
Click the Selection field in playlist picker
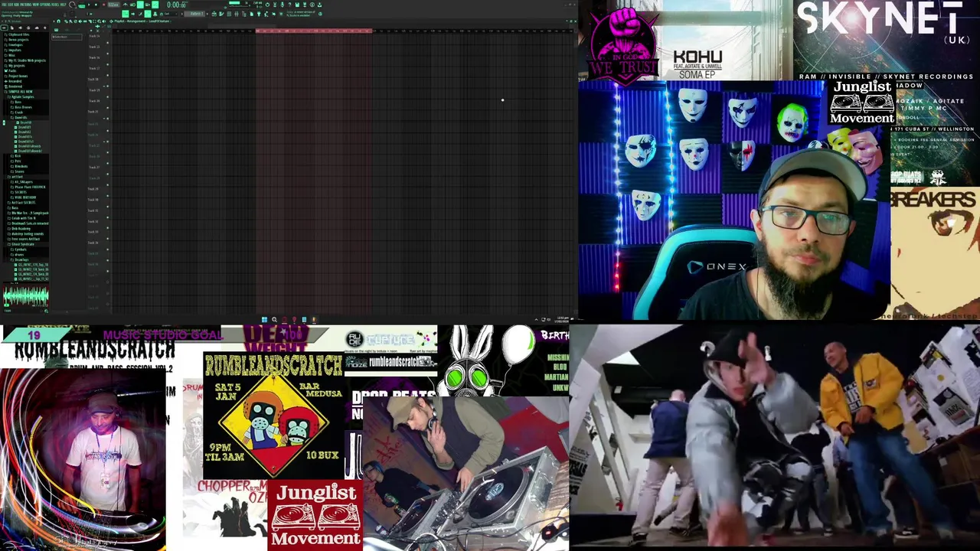[67, 37]
